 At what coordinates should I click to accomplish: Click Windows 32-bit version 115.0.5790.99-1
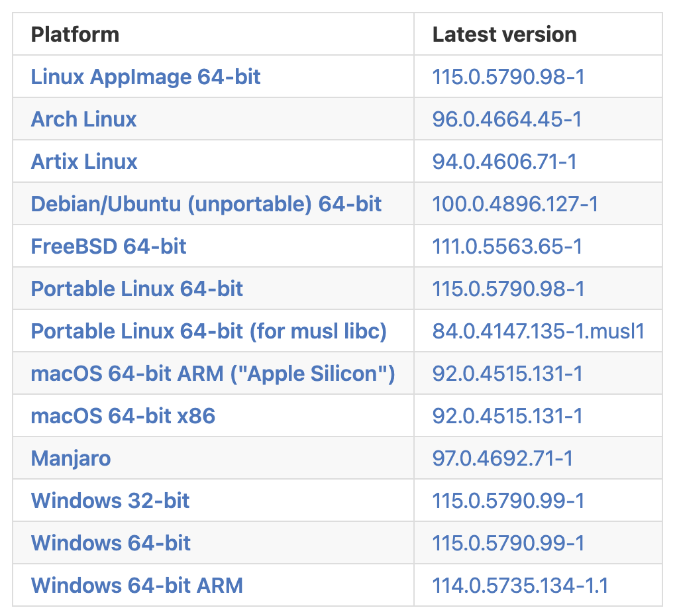click(508, 501)
